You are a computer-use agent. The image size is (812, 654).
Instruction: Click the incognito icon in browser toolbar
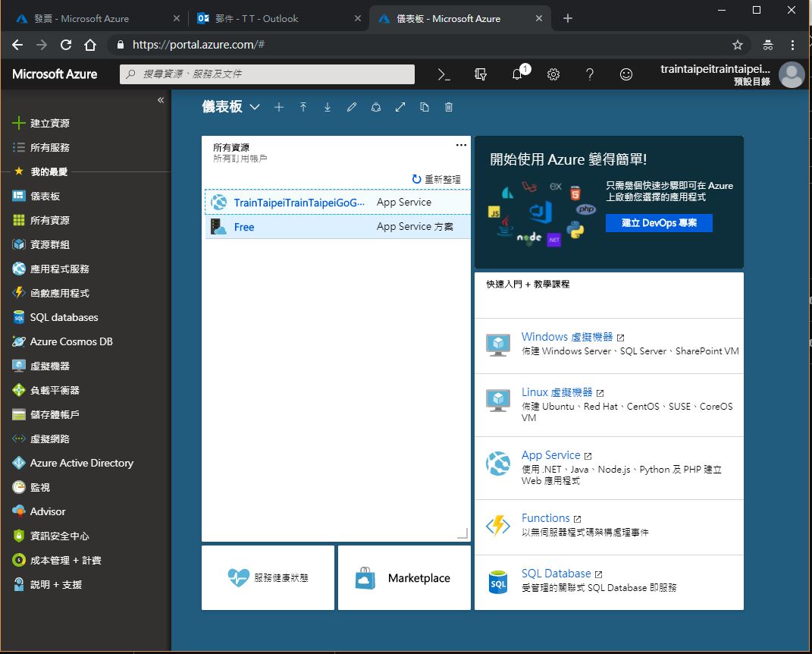[x=767, y=45]
